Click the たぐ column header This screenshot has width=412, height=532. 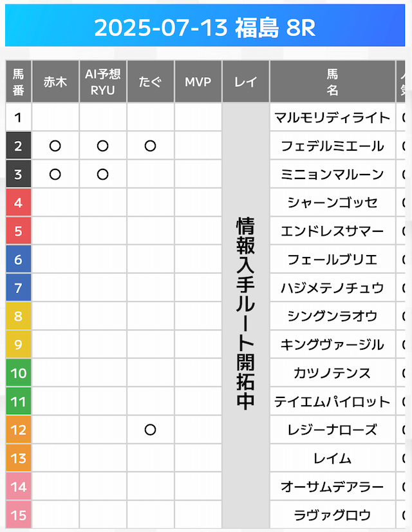pyautogui.click(x=150, y=82)
